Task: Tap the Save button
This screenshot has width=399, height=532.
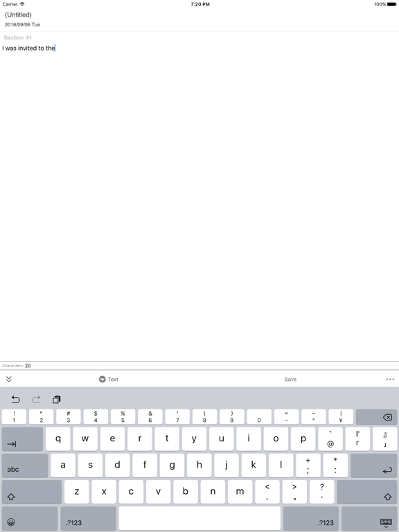Action: [290, 380]
